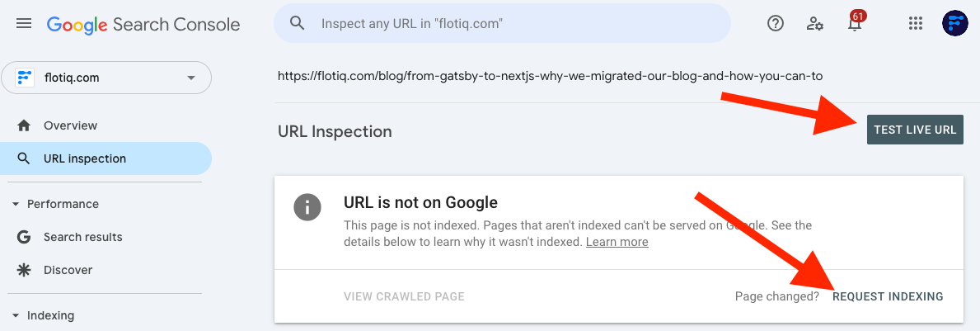This screenshot has height=331, width=980.
Task: Click the TEST LIVE URL button
Action: point(915,130)
